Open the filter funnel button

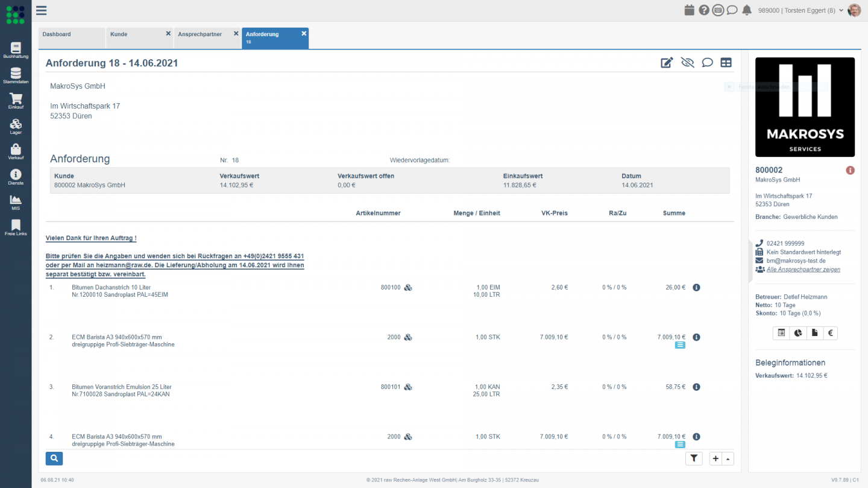694,458
